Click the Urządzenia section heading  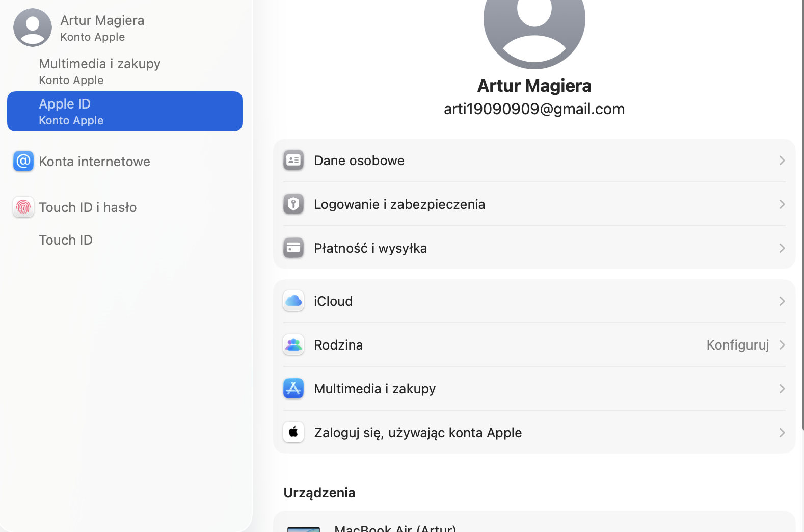tap(319, 493)
